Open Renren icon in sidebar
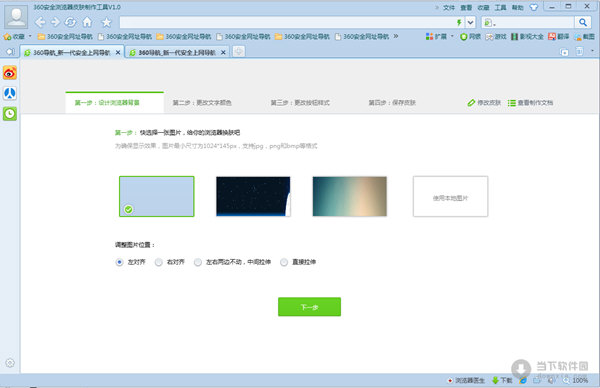600x388 pixels. coord(10,93)
